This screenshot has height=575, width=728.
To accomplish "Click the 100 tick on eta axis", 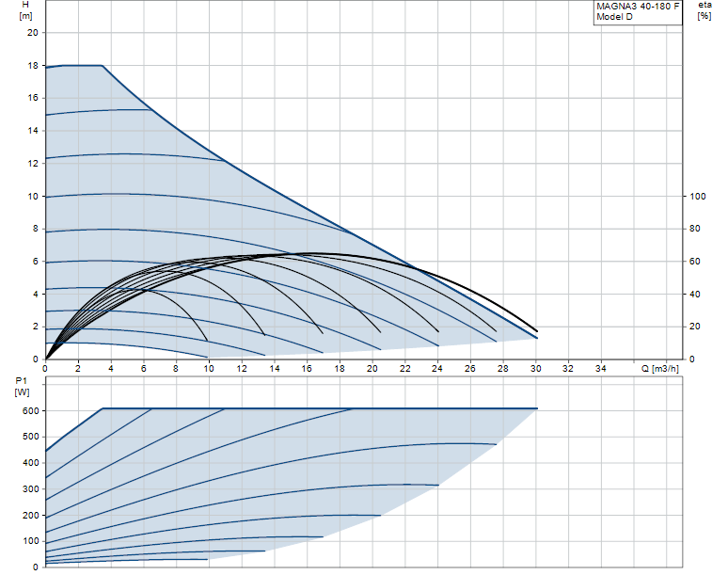I will click(698, 196).
